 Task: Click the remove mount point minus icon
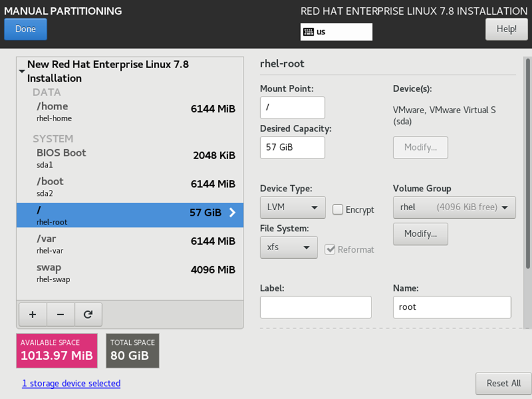(60, 314)
